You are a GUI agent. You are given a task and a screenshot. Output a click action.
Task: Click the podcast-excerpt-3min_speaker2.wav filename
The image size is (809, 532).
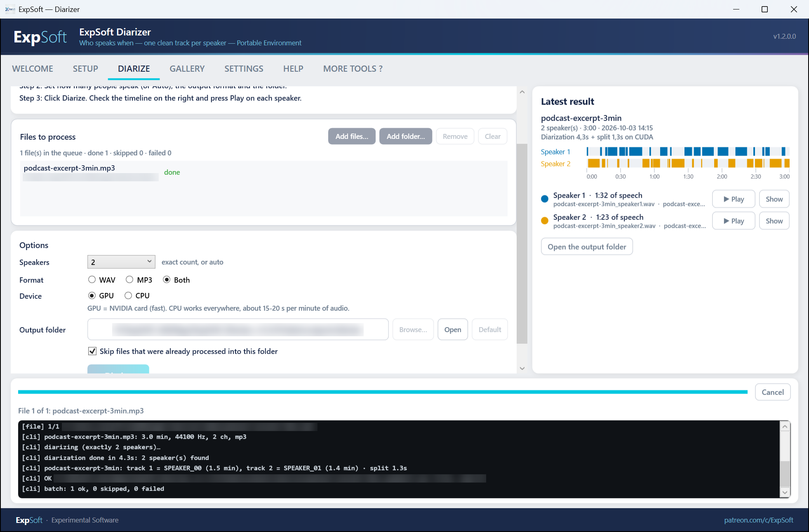(x=604, y=226)
